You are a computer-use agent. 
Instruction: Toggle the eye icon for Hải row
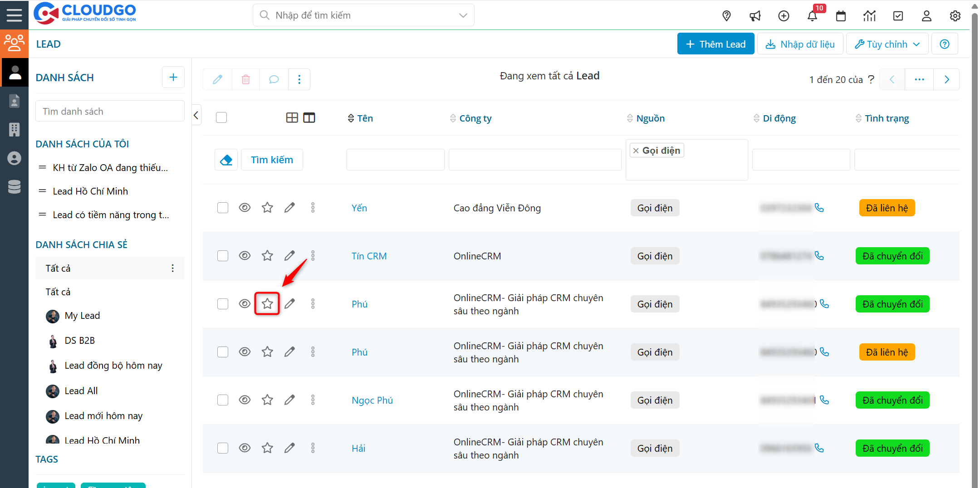pos(245,448)
